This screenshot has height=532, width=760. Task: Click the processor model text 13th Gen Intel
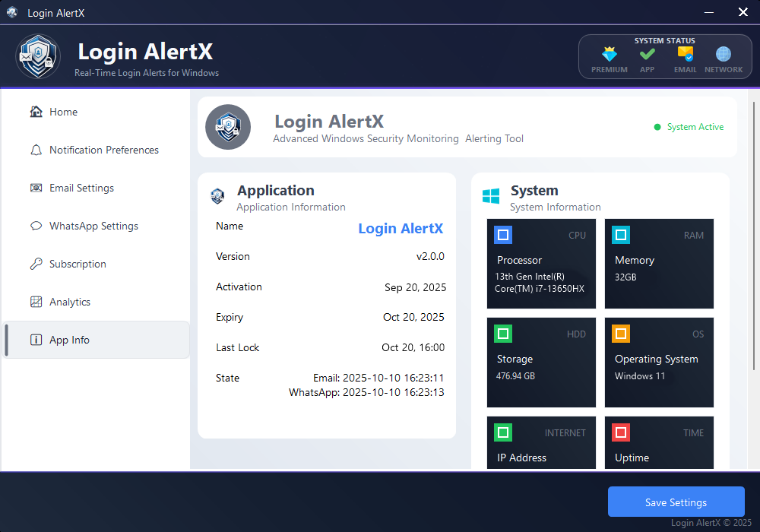pos(540,283)
